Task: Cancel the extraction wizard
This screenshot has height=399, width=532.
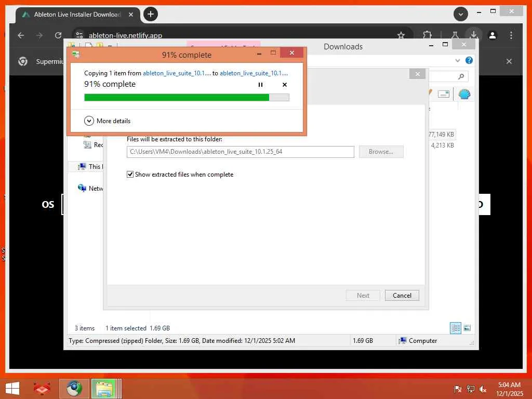Action: click(x=402, y=296)
